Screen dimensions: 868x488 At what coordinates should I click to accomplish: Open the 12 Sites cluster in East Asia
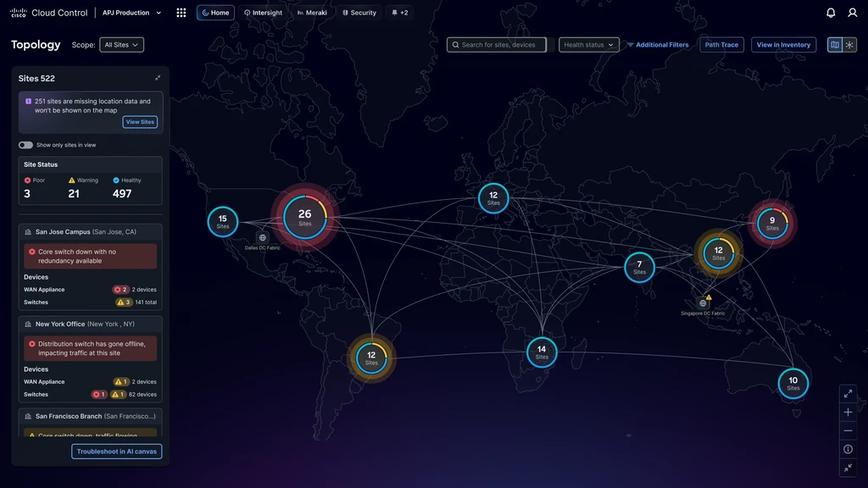719,253
